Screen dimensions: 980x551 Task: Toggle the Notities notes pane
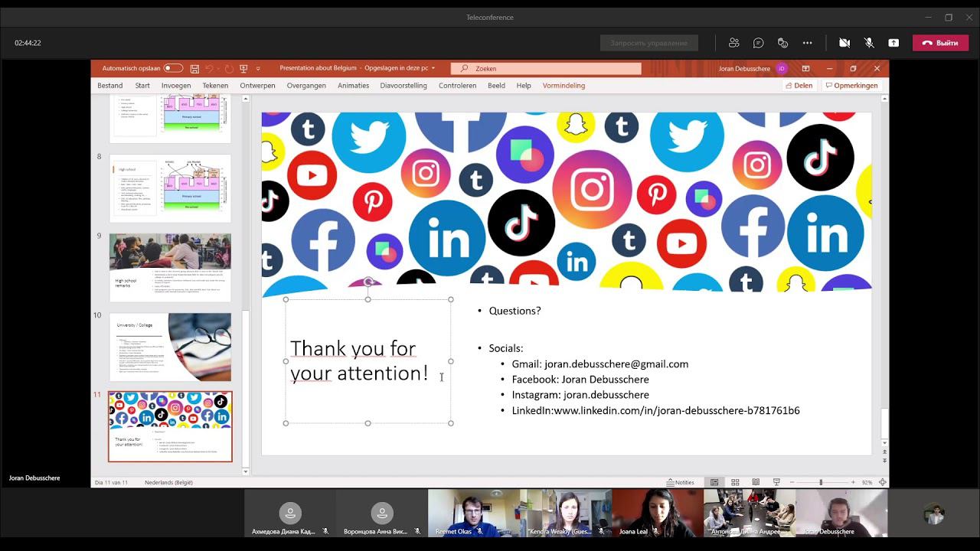click(681, 482)
